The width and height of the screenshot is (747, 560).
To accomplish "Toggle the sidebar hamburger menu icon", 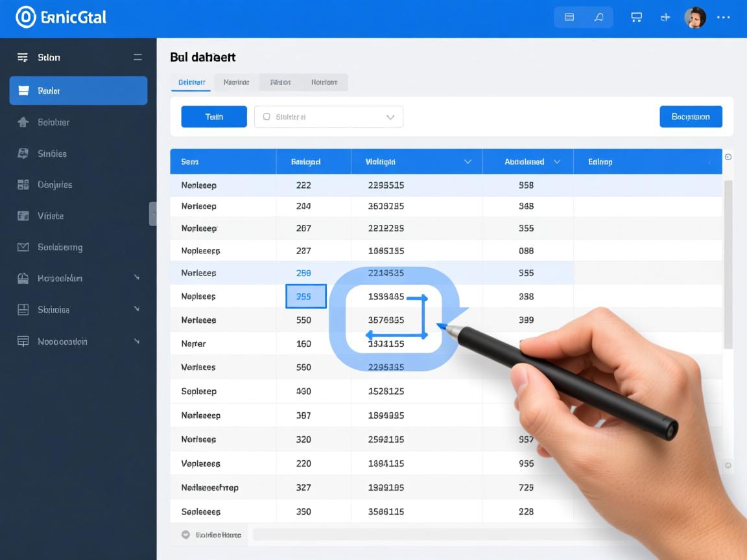I will [23, 57].
